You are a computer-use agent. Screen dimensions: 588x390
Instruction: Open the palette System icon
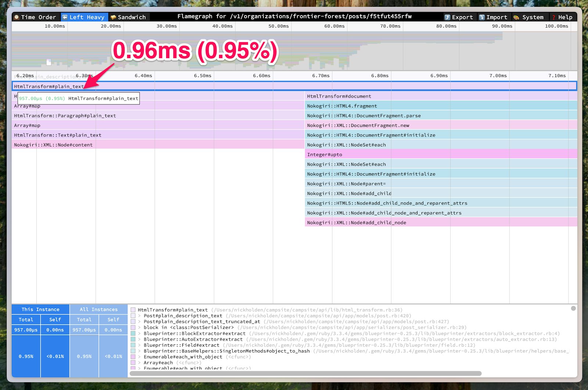point(516,17)
